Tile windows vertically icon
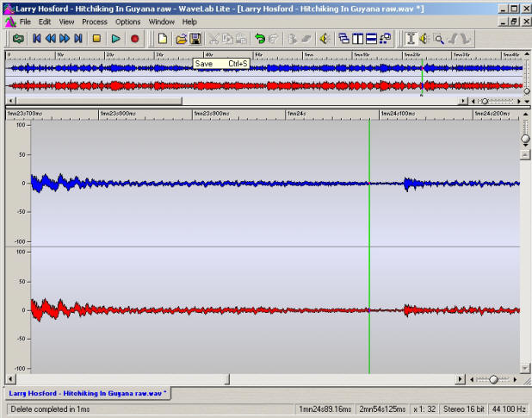Viewport: 532px width, 418px height. coord(357,39)
